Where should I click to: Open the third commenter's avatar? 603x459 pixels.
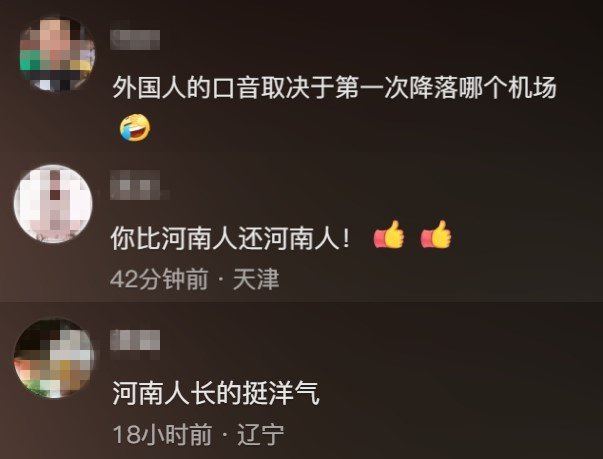pos(54,358)
